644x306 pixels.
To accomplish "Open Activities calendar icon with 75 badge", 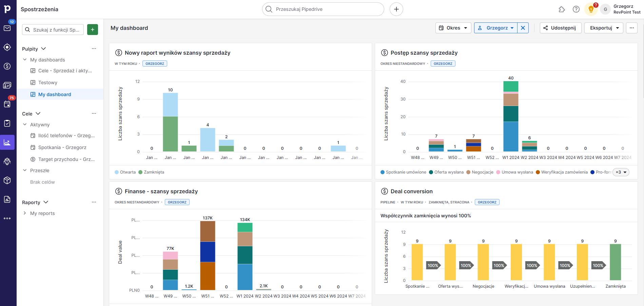I will click(x=7, y=104).
